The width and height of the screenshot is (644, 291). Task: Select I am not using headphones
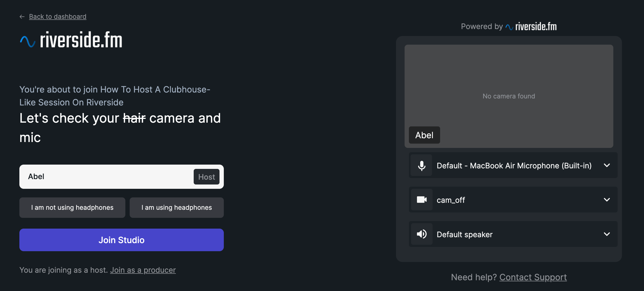(72, 208)
